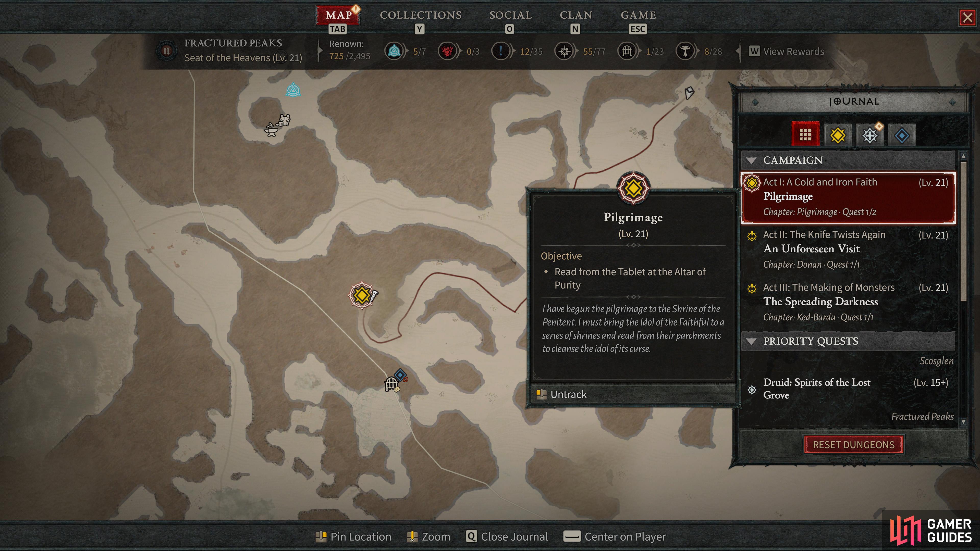Screen dimensions: 980x551
Task: Toggle the campaign quests journal filter
Action: (x=837, y=135)
